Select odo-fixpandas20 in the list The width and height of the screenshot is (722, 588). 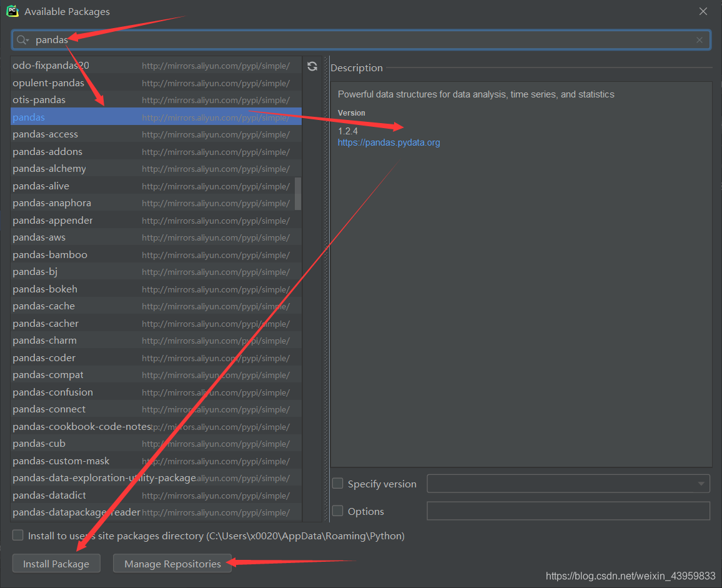pyautogui.click(x=156, y=66)
